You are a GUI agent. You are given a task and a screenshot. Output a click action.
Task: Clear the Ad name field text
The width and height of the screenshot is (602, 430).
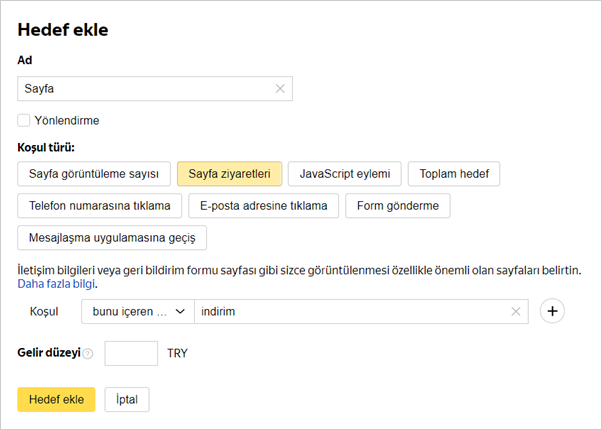pyautogui.click(x=280, y=88)
